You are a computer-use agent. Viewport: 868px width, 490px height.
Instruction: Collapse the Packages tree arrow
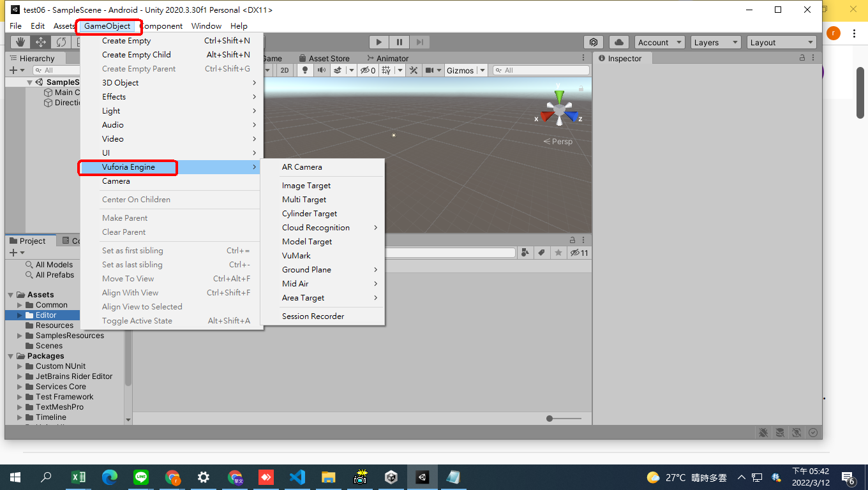tap(11, 356)
